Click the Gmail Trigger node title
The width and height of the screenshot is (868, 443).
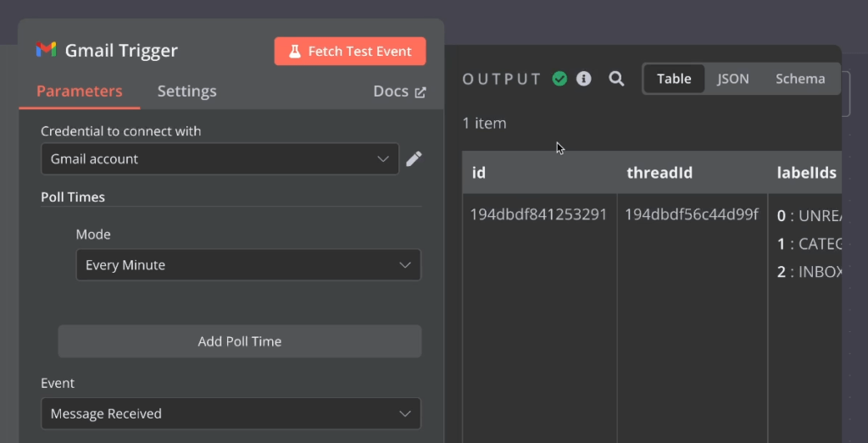pos(121,51)
